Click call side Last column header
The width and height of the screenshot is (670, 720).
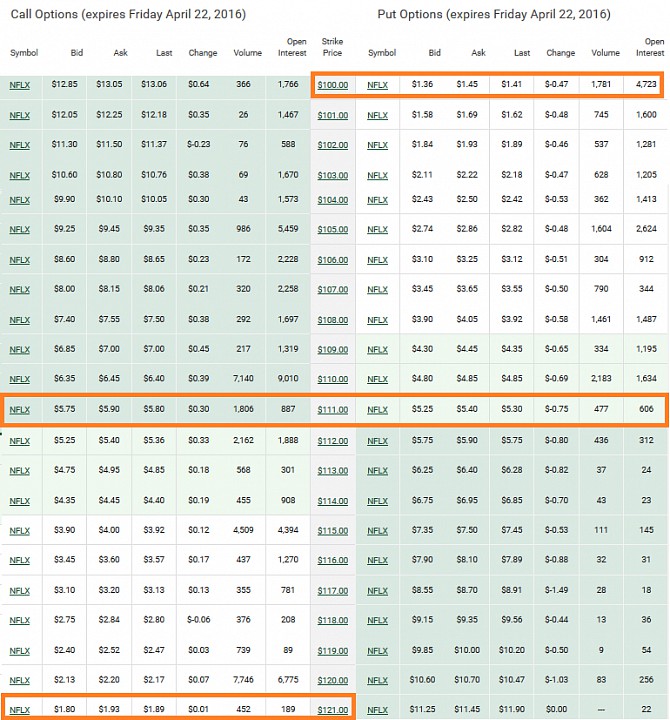(164, 53)
